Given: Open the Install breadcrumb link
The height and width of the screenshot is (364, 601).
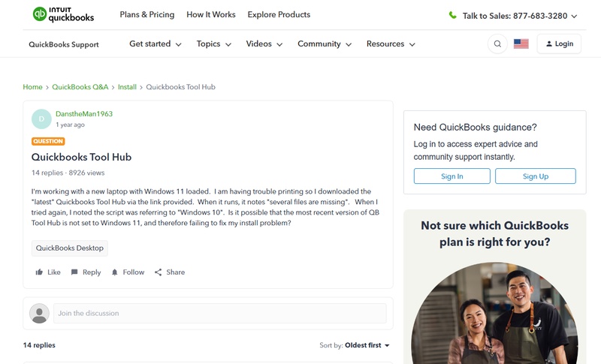Looking at the screenshot, I should point(127,87).
